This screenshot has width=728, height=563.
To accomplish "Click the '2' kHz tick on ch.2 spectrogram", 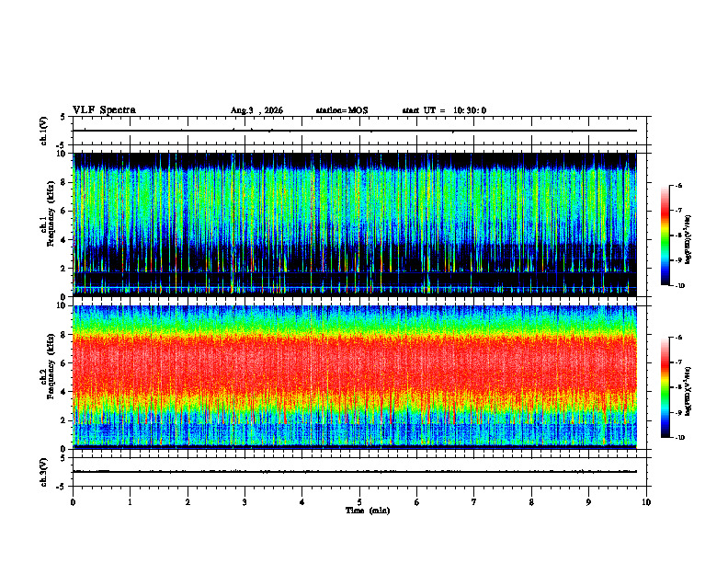I will pos(64,420).
